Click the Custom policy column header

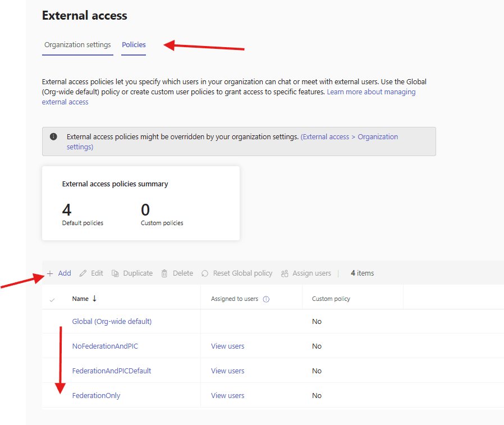point(331,299)
